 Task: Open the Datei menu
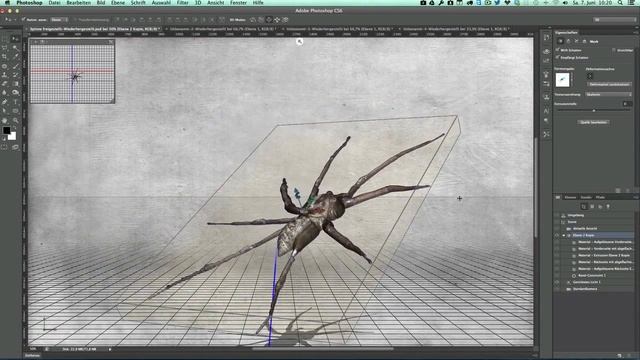coord(54,3)
